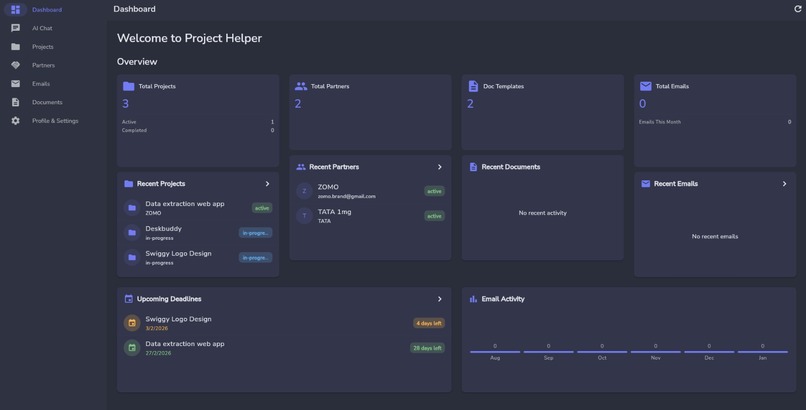This screenshot has width=806, height=410.
Task: Click the AI Chat speech bubble icon
Action: (x=15, y=28)
